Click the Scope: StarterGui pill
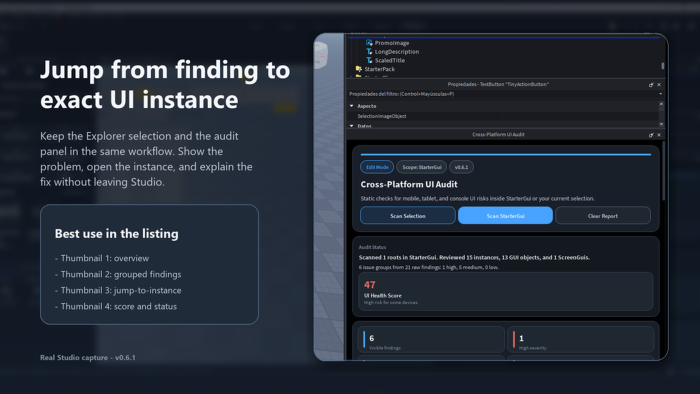Screen dimensions: 700x394 click(x=421, y=167)
